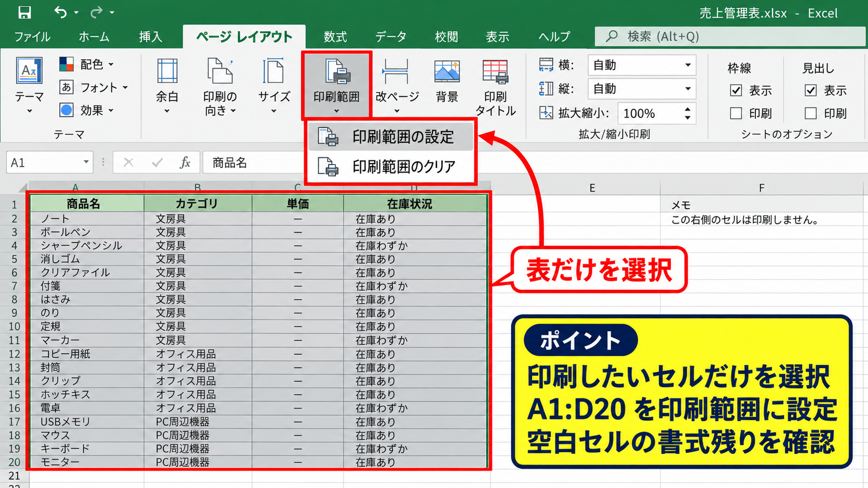Click the 印刷タイトル print titles icon
This screenshot has width=868, height=488.
click(x=495, y=72)
